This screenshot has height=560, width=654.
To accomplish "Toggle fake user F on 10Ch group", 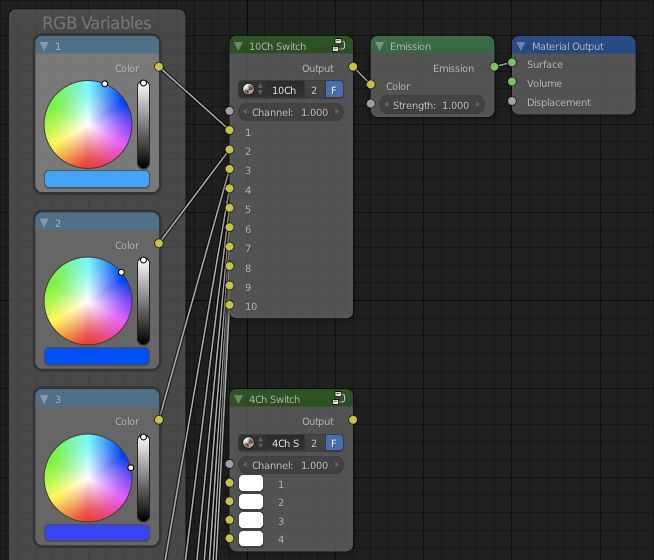I will point(334,90).
